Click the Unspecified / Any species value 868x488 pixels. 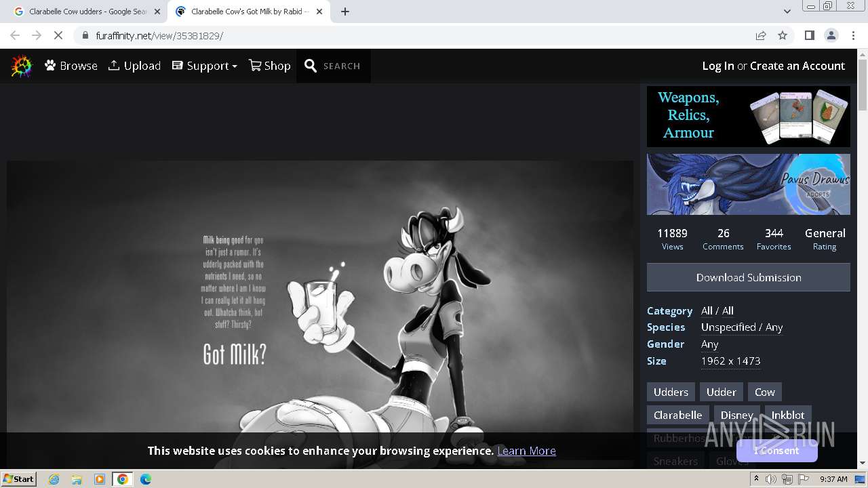(x=742, y=327)
